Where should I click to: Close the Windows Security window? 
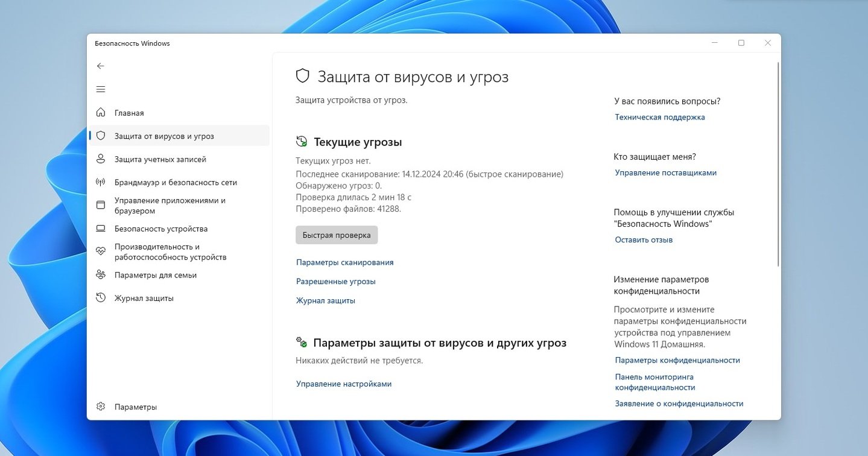pyautogui.click(x=768, y=43)
